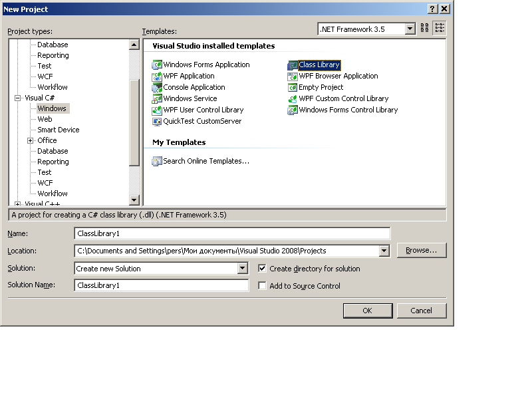
Task: Select Database below Office in tree
Action: tap(53, 151)
